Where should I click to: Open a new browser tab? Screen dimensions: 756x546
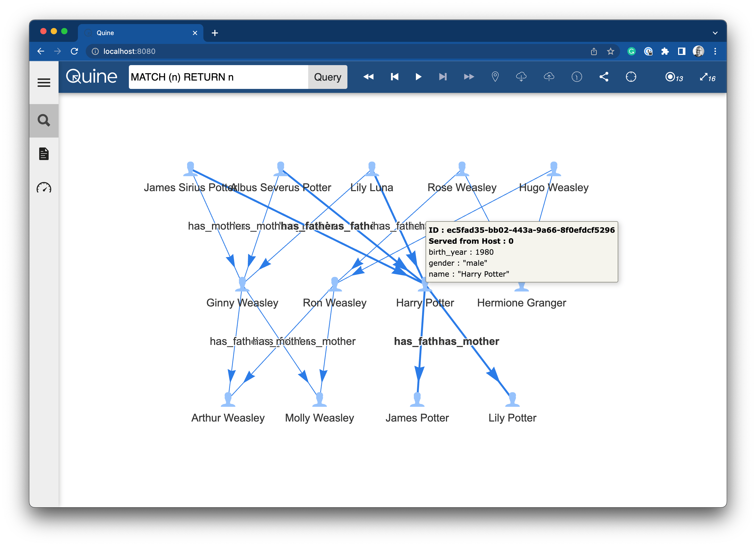tap(215, 33)
